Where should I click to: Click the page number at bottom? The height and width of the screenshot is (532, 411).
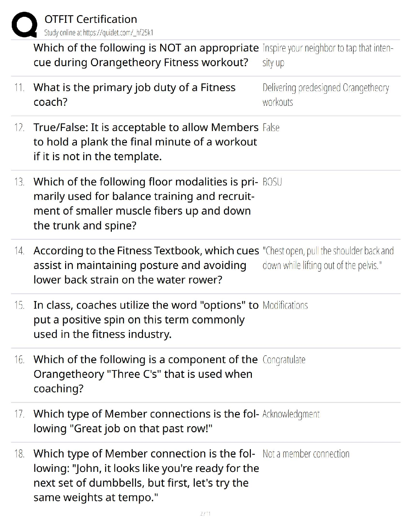[x=205, y=514]
